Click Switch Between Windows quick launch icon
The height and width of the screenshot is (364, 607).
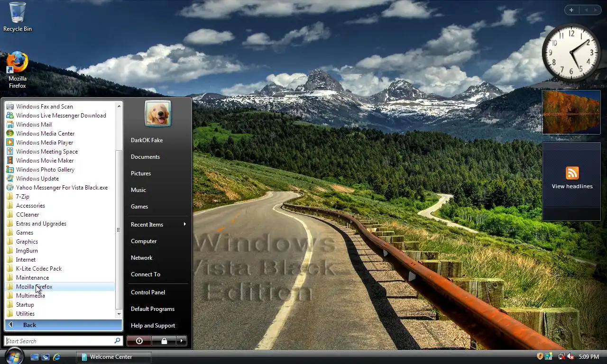[46, 357]
